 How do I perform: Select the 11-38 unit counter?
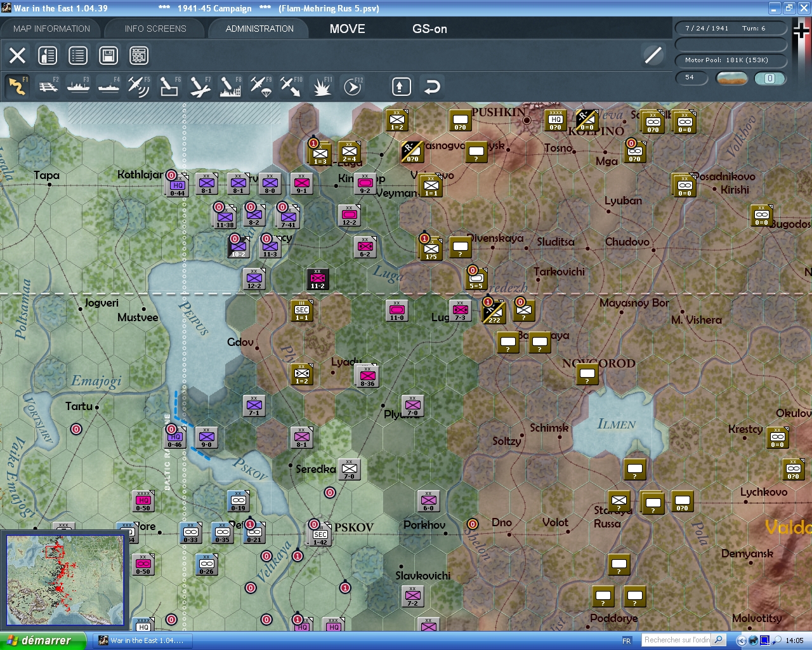coord(225,217)
